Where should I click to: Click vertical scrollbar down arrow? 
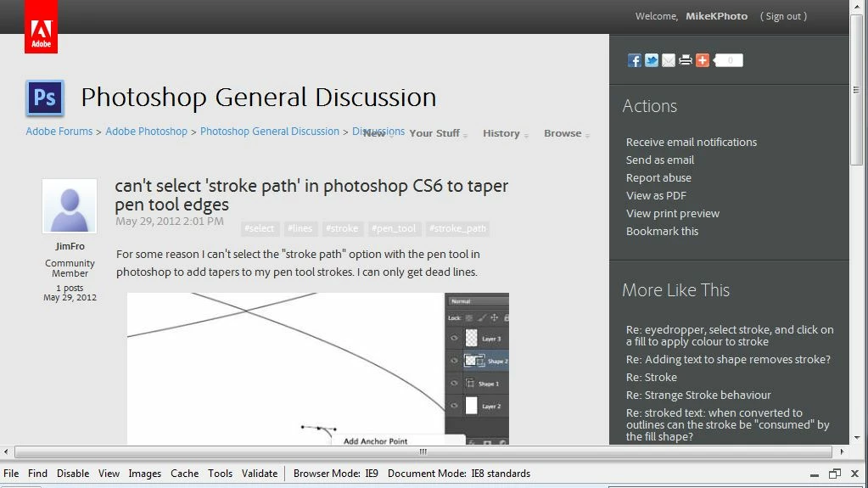tap(857, 438)
